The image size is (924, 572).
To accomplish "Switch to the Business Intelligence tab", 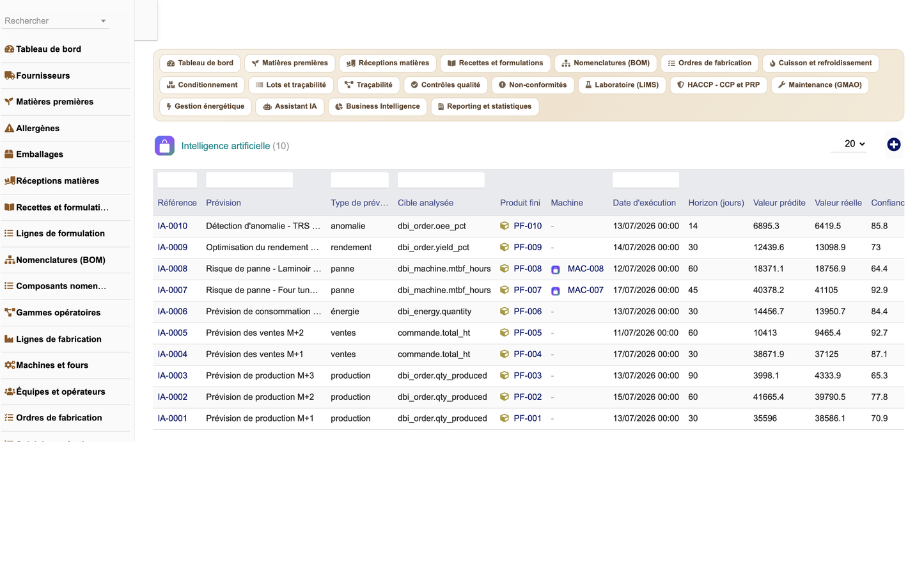I will (x=377, y=106).
